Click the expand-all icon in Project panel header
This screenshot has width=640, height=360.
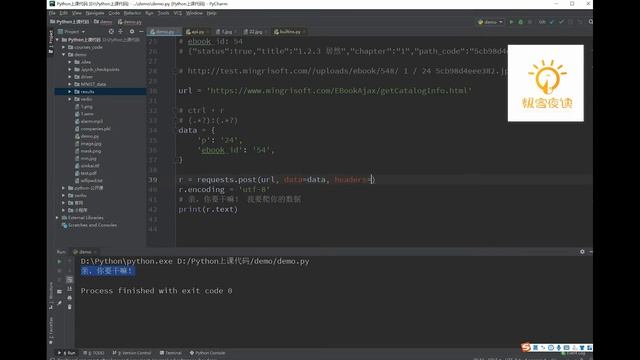point(120,31)
